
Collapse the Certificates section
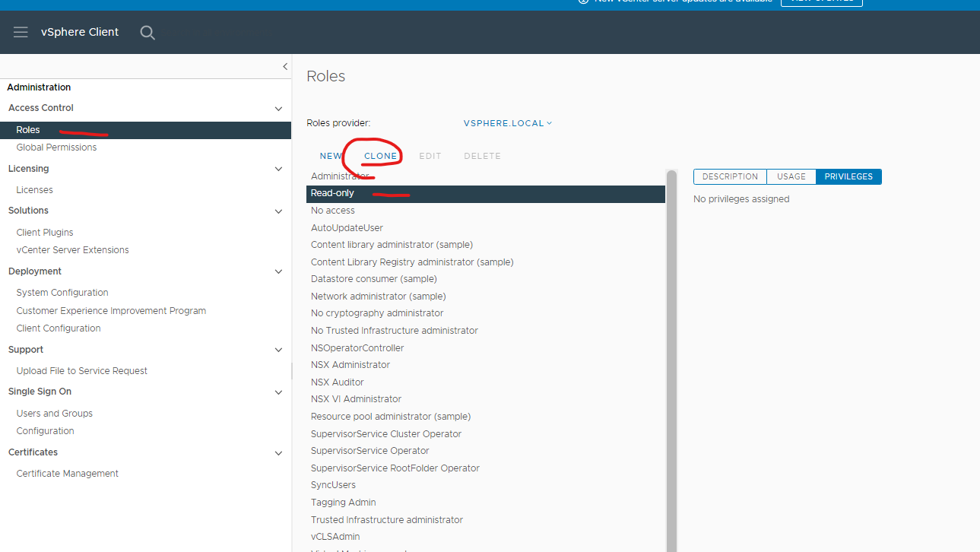pos(278,453)
